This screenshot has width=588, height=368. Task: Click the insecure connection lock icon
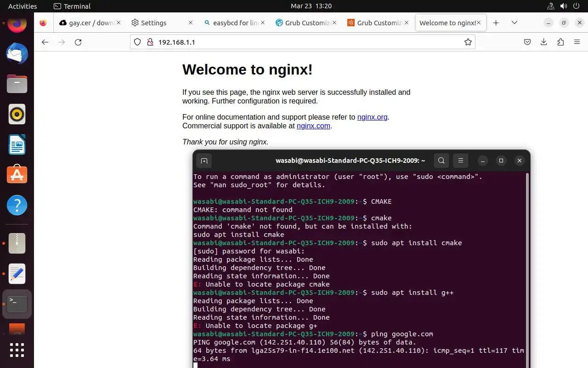pos(149,42)
